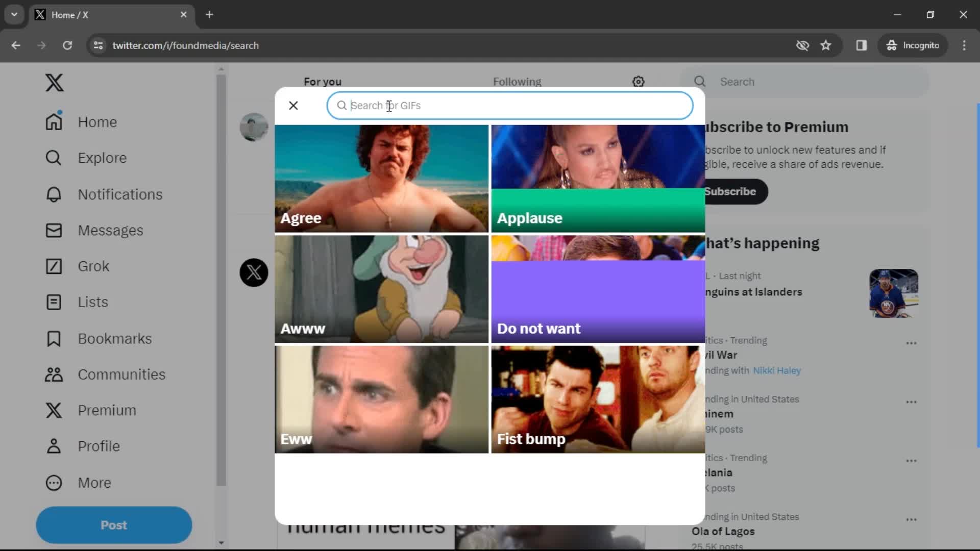The height and width of the screenshot is (551, 980).
Task: Open Communities panel
Action: (121, 374)
